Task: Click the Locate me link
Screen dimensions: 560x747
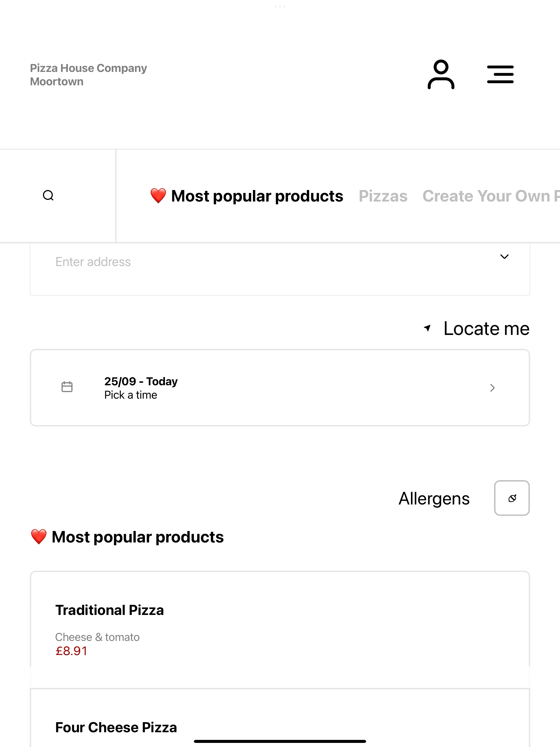Action: click(486, 329)
